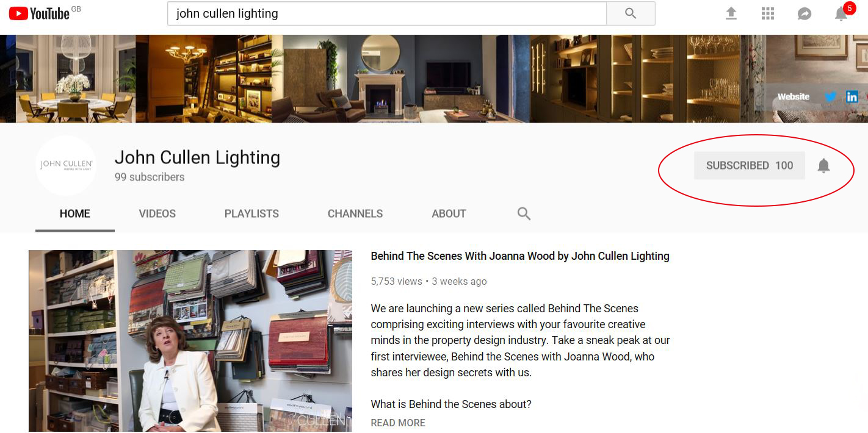868x433 pixels.
Task: Switch to the About tab
Action: 449,213
